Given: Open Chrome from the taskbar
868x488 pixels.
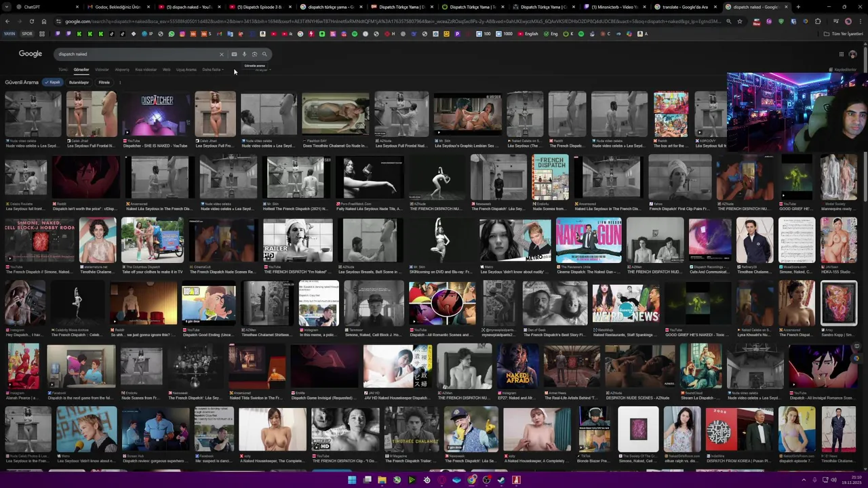Looking at the screenshot, I should pyautogui.click(x=471, y=480).
